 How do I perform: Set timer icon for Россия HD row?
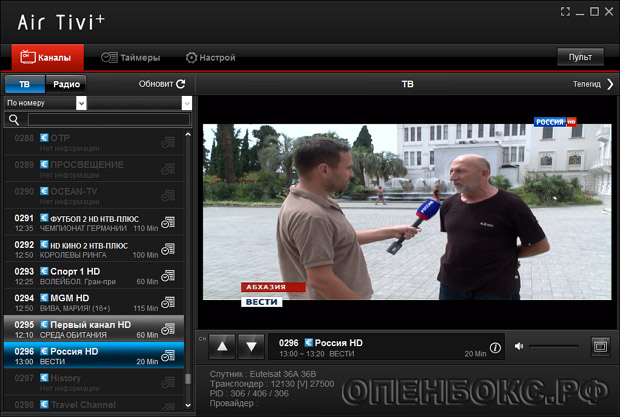pos(168,356)
